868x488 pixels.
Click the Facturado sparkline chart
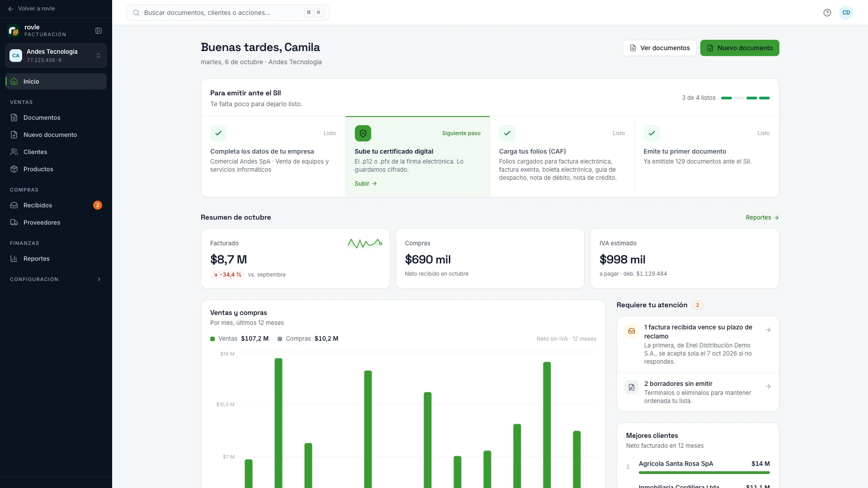[x=365, y=244]
